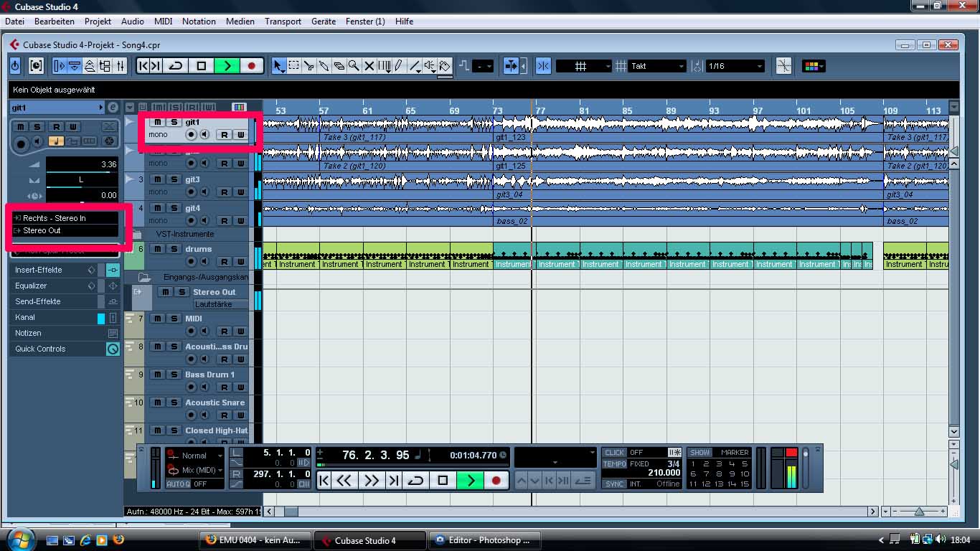Click the SHOW marker button
980x551 pixels.
699,453
